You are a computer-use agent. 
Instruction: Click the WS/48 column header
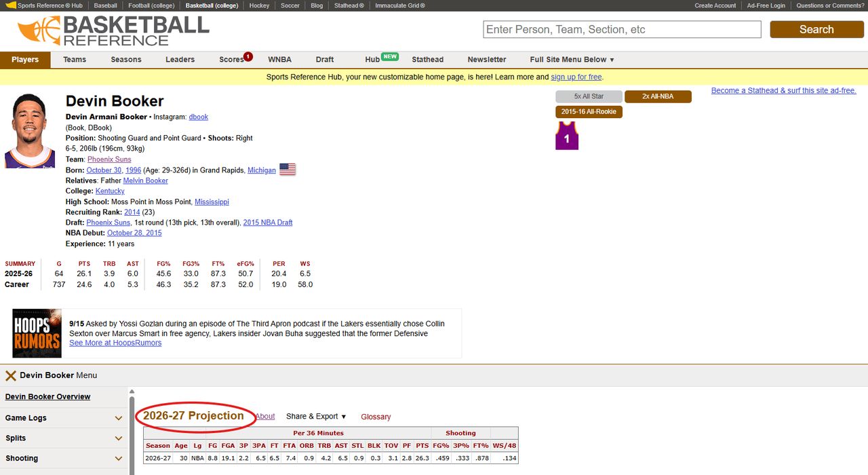pyautogui.click(x=504, y=446)
